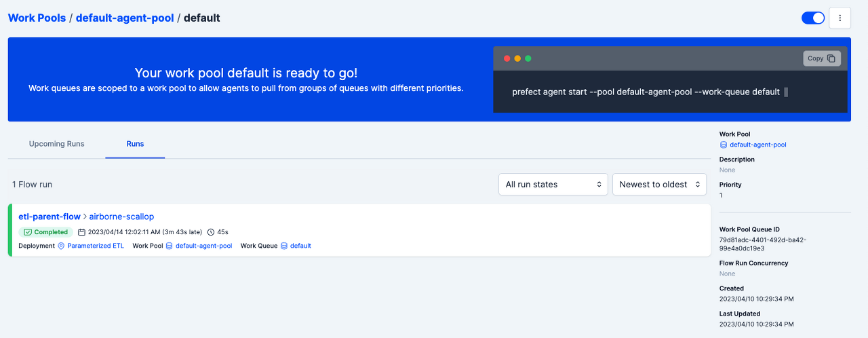Screen dimensions: 868x338
Task: Click the 'default' breadcrumb title
Action: 202,18
